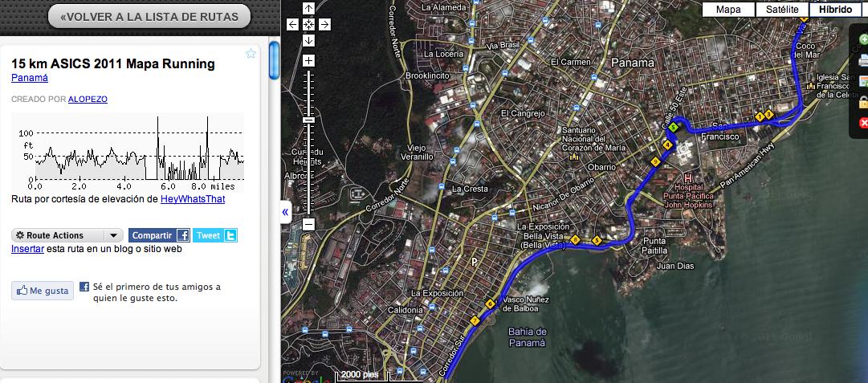Click the printer icon in side toolbar
The image size is (868, 383).
[x=864, y=60]
